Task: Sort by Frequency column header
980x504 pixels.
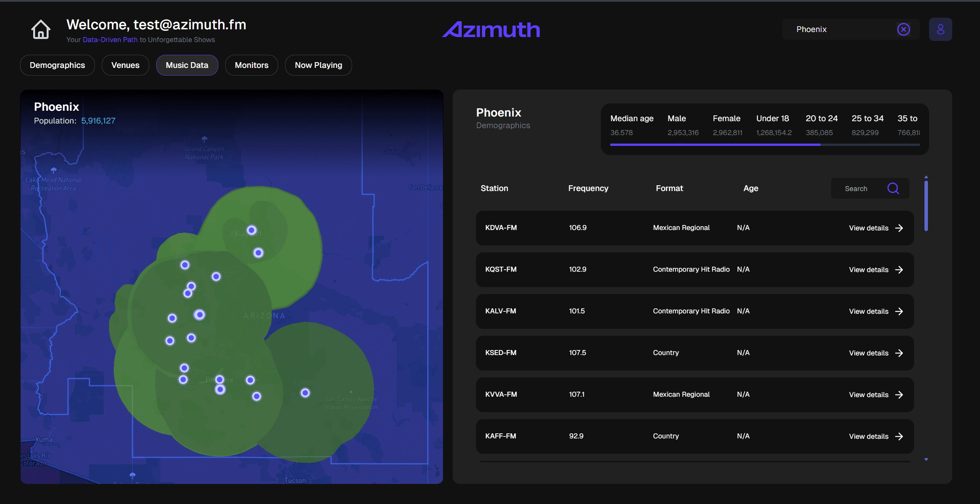Action: 588,188
